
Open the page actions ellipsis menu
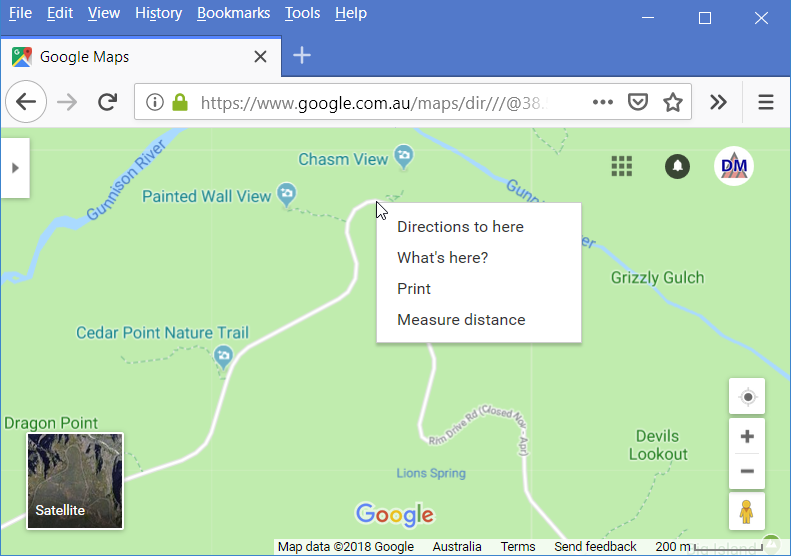[602, 102]
